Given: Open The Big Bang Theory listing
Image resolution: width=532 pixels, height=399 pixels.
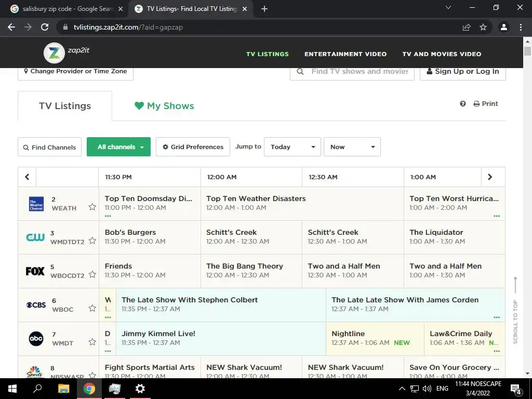Looking at the screenshot, I should click(x=251, y=271).
